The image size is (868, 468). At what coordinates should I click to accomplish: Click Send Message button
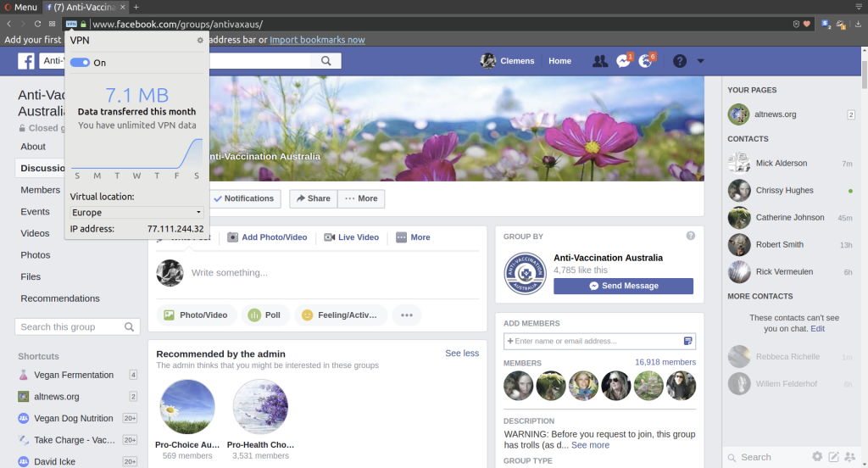coord(623,286)
